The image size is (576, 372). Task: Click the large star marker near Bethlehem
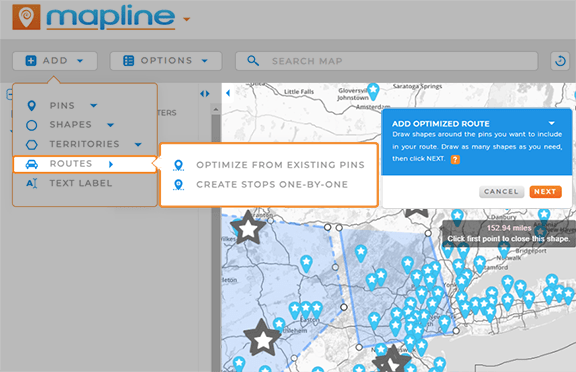pos(263,339)
